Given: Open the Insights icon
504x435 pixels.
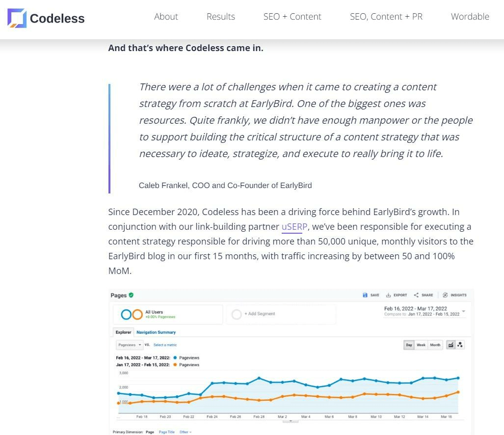Looking at the screenshot, I should click(x=445, y=295).
